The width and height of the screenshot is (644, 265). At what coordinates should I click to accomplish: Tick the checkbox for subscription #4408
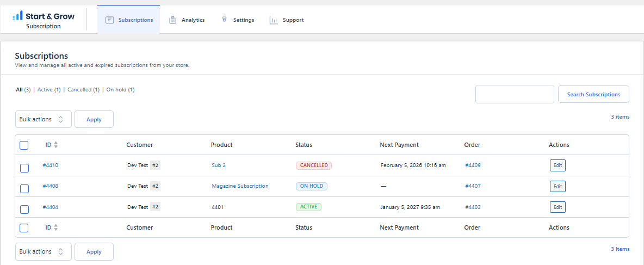[24, 189]
